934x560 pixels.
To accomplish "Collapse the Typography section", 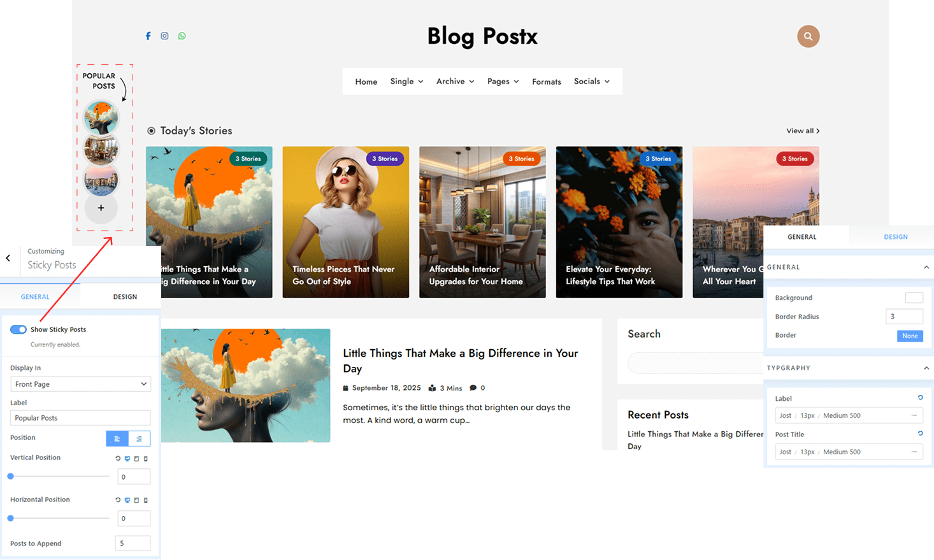I will [x=926, y=368].
